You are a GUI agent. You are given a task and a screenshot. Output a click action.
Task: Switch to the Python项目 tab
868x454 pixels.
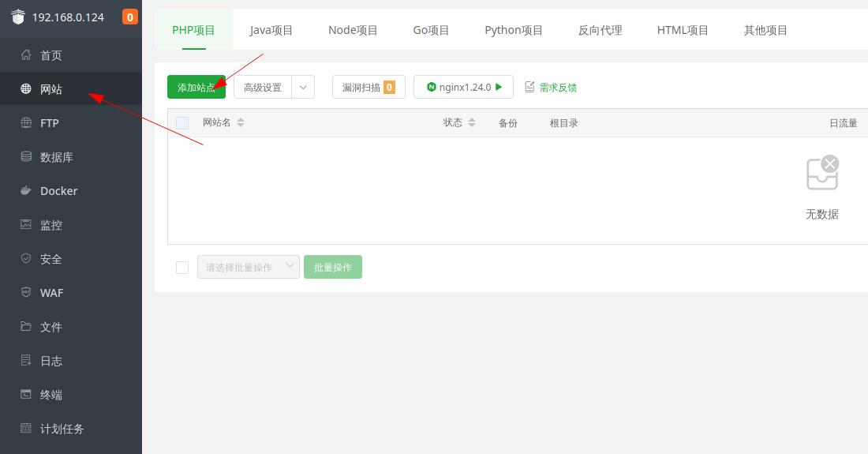[514, 30]
